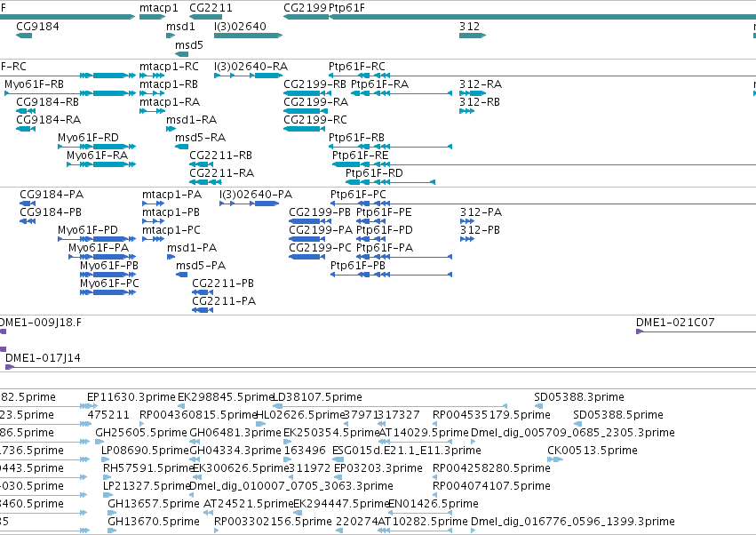Select the Ptp61F-RB transcript label
Screen dimensions: 756x535
coord(356,138)
